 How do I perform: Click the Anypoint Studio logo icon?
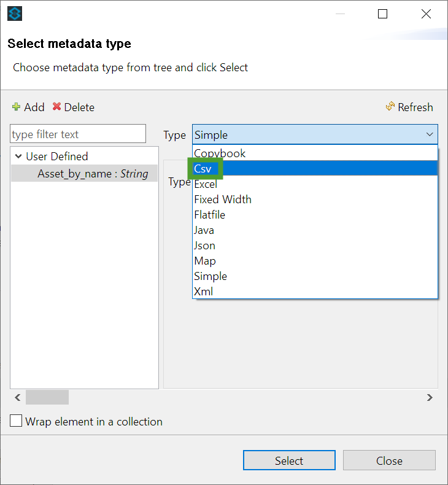coord(15,14)
